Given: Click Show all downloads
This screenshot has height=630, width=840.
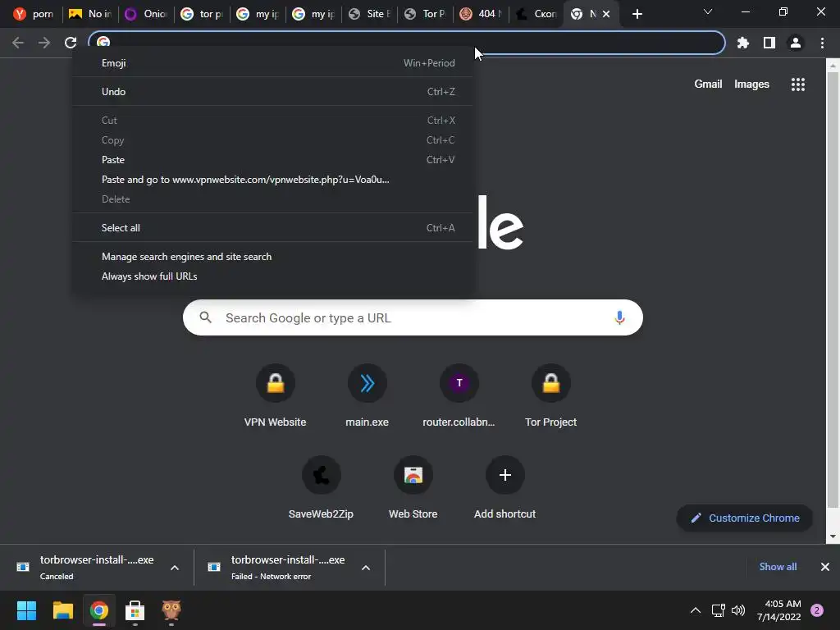Looking at the screenshot, I should [778, 567].
